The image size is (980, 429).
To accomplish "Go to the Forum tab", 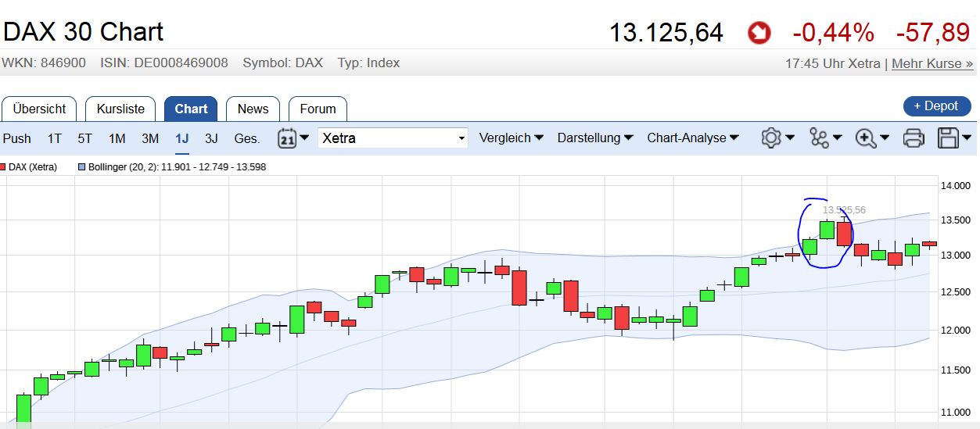I will 318,109.
